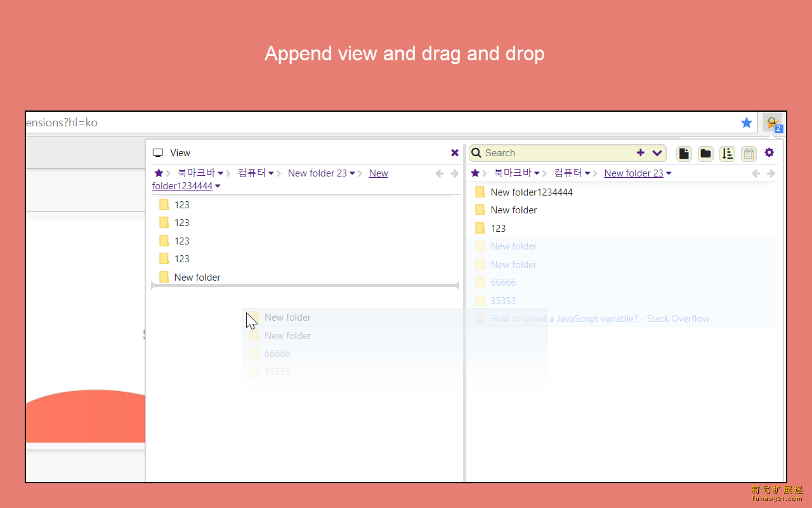Click the calendar icon in toolbar
This screenshot has width=812, height=508.
click(749, 153)
